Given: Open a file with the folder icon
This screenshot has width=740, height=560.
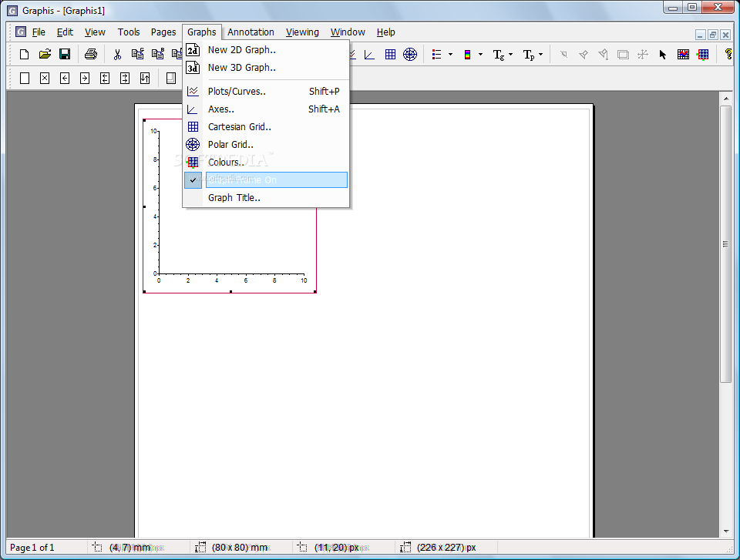Looking at the screenshot, I should point(45,54).
